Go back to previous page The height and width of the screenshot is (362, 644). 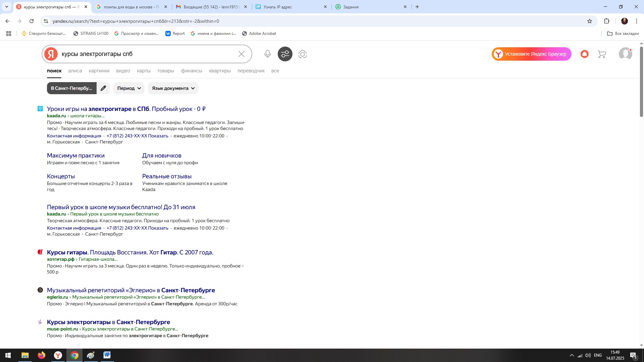[x=7, y=21]
